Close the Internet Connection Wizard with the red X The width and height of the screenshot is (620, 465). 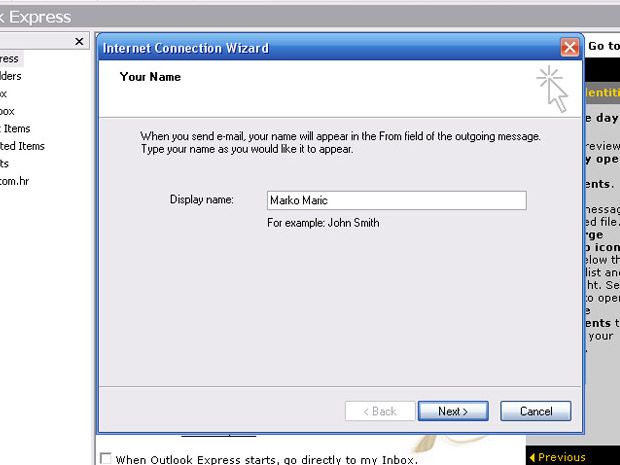[569, 48]
